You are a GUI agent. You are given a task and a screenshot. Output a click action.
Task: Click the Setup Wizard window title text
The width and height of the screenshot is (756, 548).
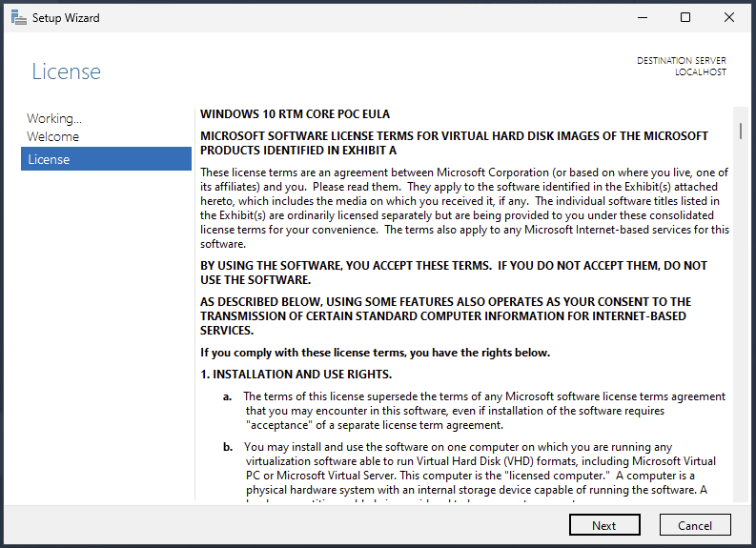(66, 17)
